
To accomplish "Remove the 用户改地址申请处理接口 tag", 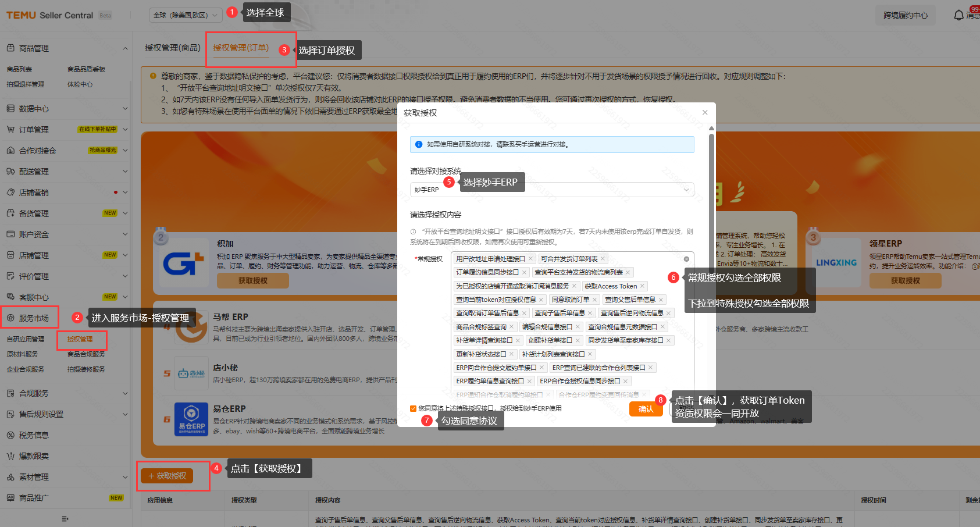I will point(530,259).
